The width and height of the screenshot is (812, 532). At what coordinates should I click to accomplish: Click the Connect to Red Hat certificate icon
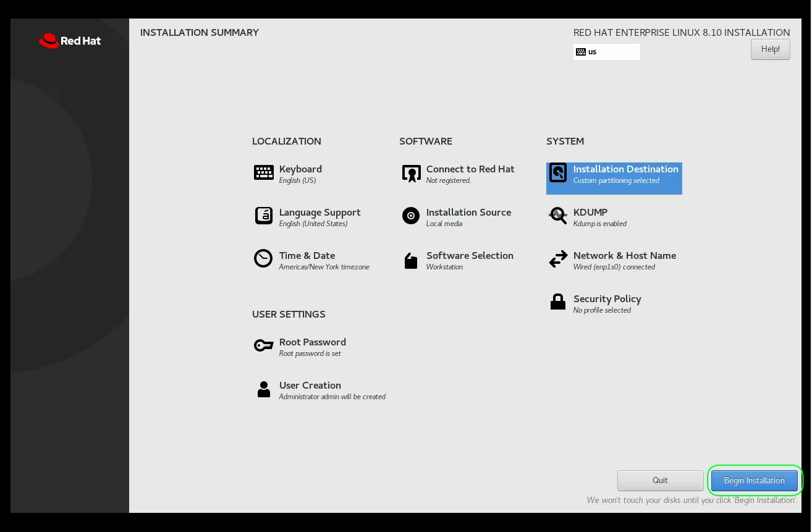pyautogui.click(x=411, y=174)
